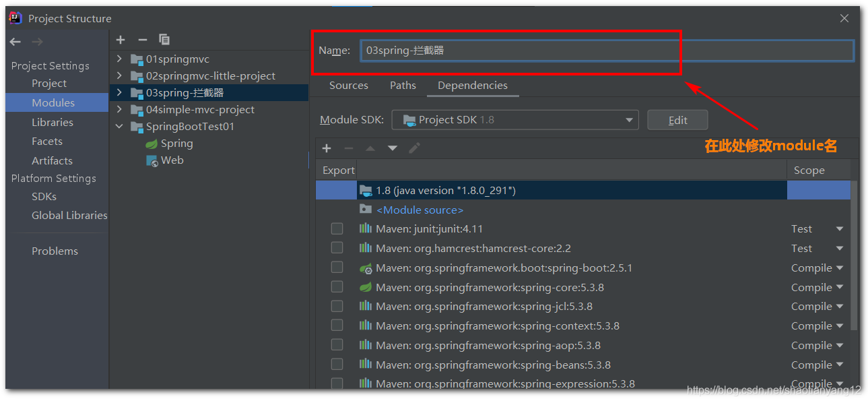Select the Web facet under SpringBootTest01
The image size is (868, 403).
(172, 160)
